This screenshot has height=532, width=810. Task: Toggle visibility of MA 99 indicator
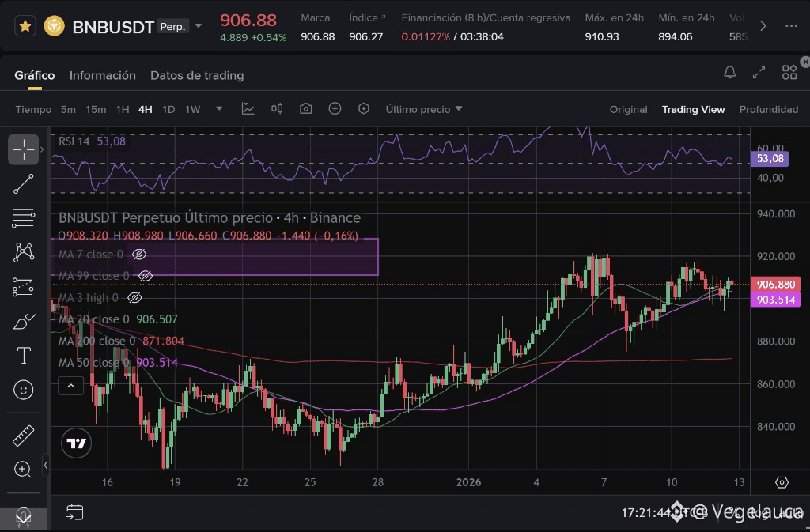tap(145, 276)
